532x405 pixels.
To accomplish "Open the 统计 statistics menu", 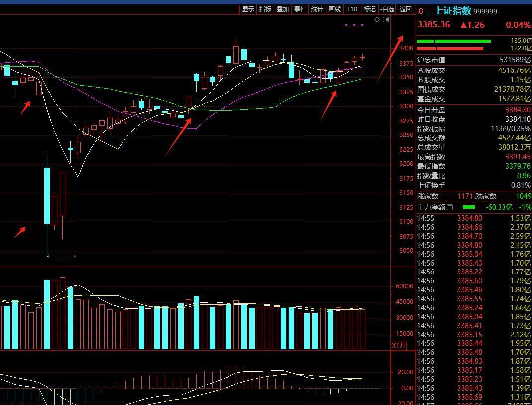I will (317, 9).
